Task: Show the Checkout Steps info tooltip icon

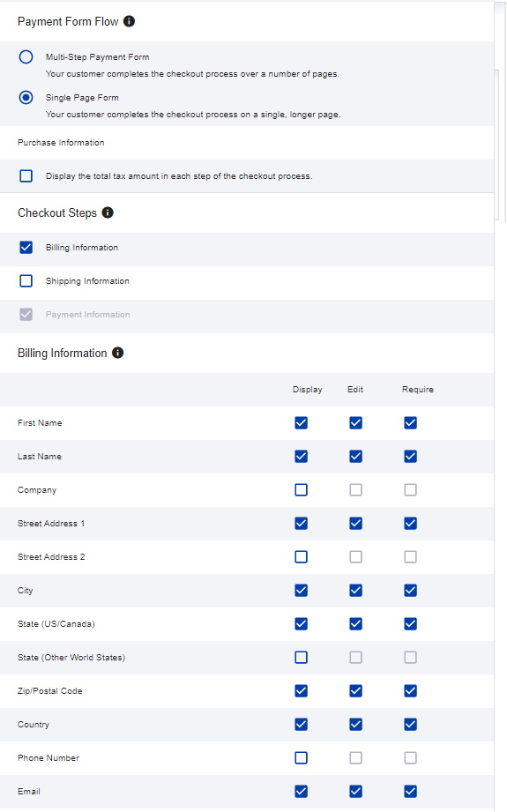Action: coord(108,212)
